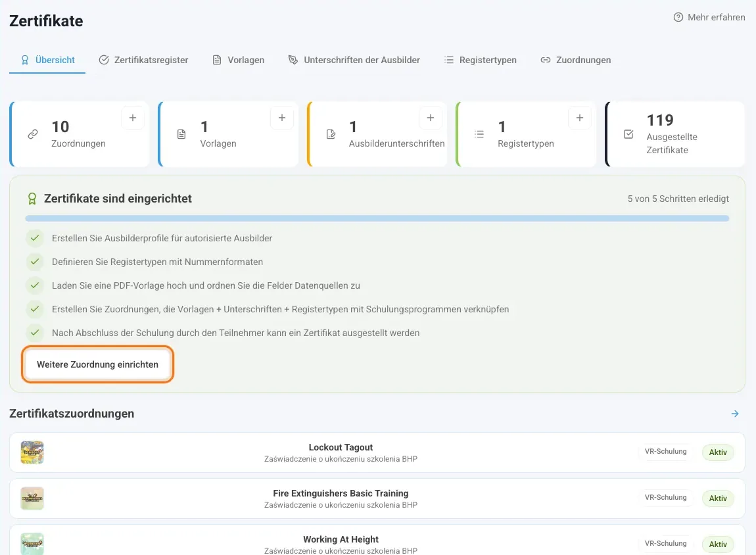
Task: Click signature icon on Ausbilderunterschriften card
Action: [331, 134]
